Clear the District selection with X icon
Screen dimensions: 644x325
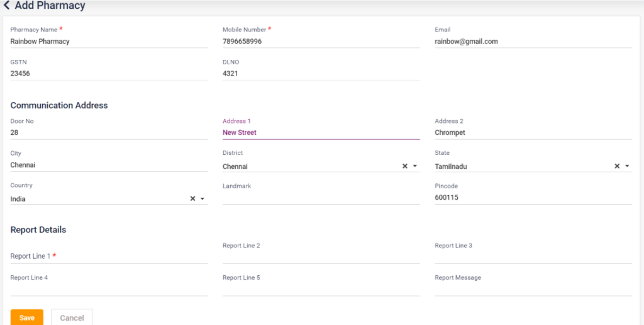click(405, 166)
